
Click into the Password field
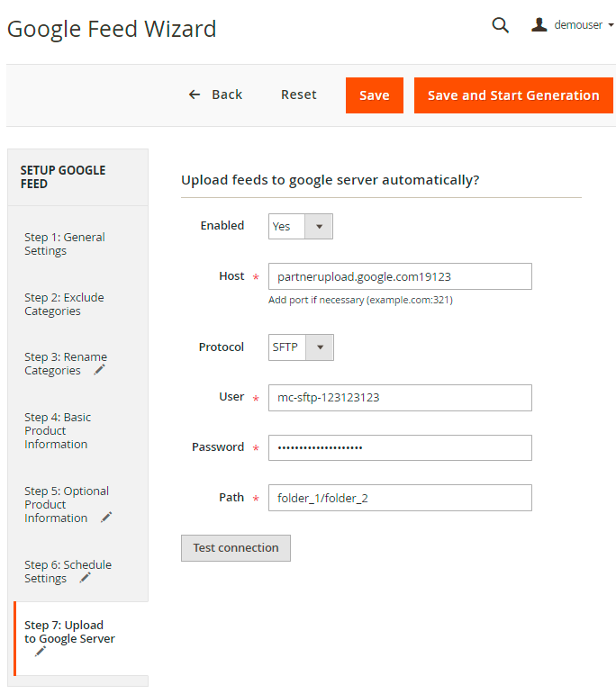coord(400,447)
